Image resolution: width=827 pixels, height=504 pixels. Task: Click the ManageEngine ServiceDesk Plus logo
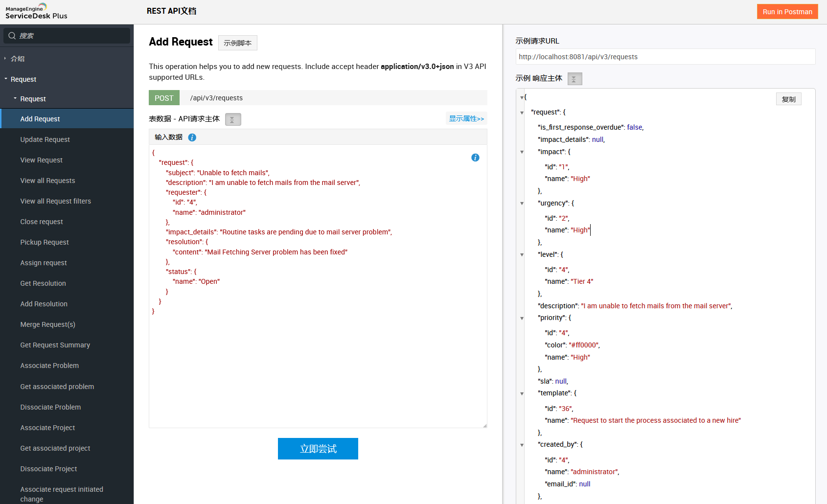[36, 12]
